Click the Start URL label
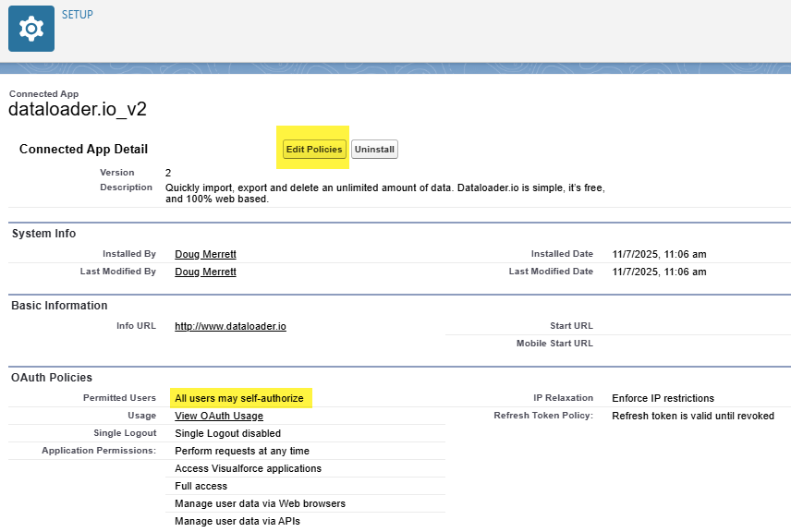Screen dimensions: 791x532 572,326
